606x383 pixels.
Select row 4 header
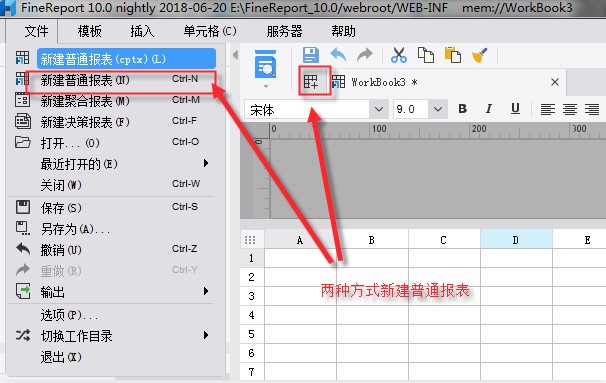pos(252,315)
